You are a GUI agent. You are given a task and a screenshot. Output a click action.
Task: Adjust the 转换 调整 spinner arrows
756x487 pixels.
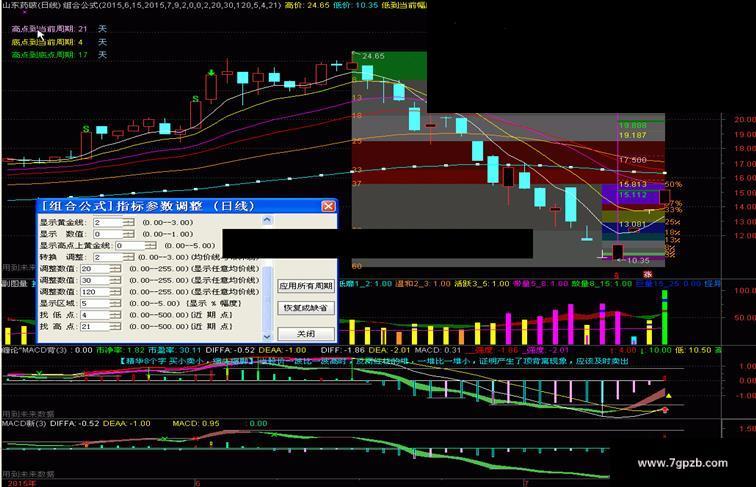pos(128,257)
